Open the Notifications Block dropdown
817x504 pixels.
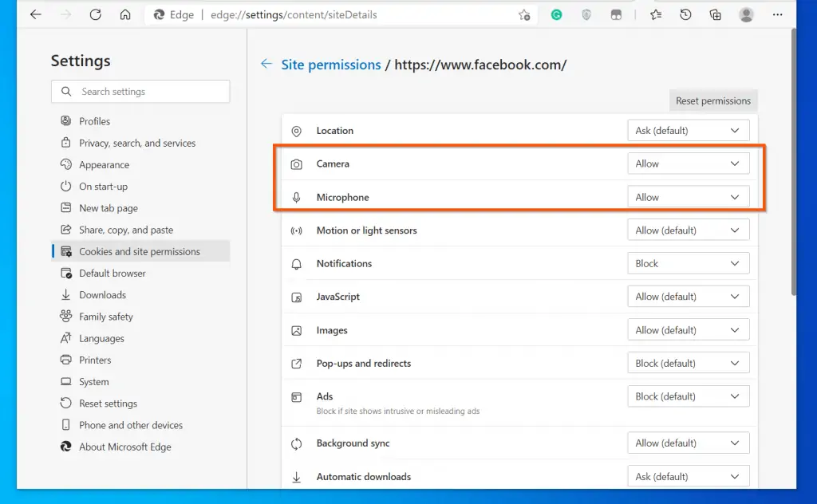[x=689, y=263]
